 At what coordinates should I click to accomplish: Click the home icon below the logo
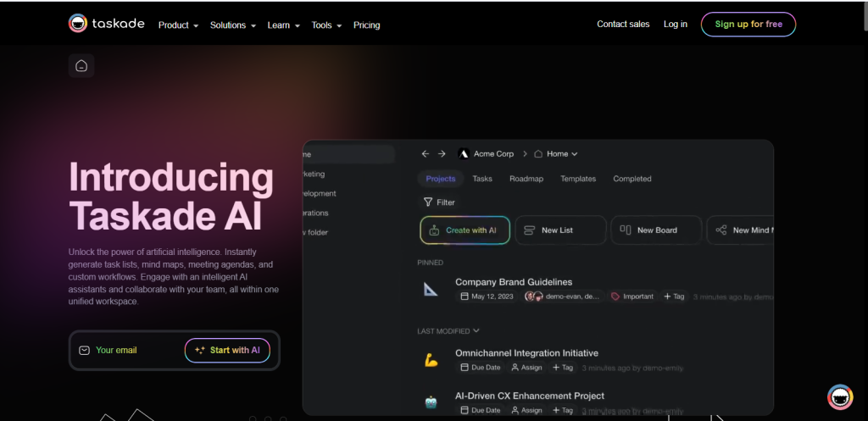pos(81,66)
